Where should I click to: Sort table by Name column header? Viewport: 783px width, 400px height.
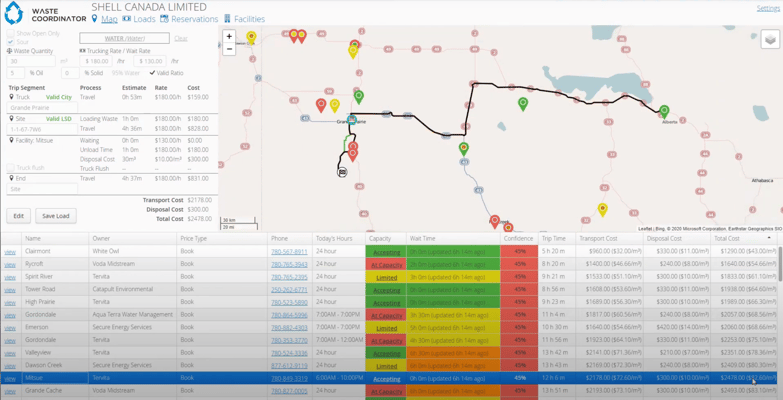55,238
